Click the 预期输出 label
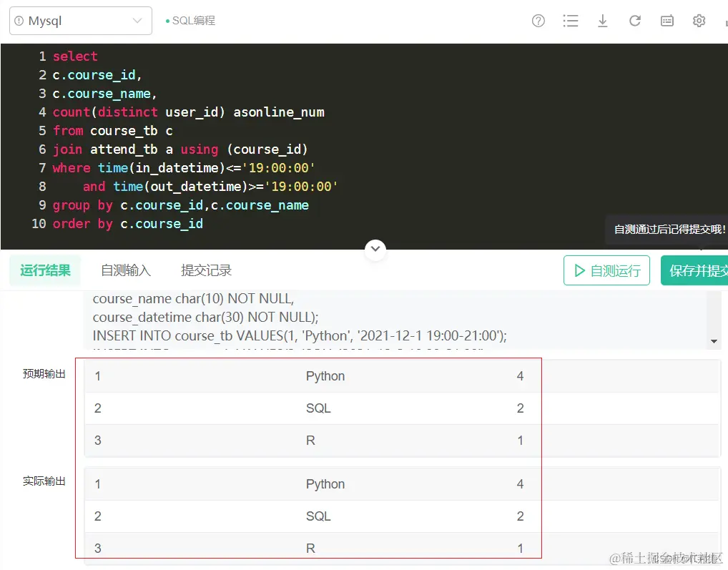 coord(44,373)
